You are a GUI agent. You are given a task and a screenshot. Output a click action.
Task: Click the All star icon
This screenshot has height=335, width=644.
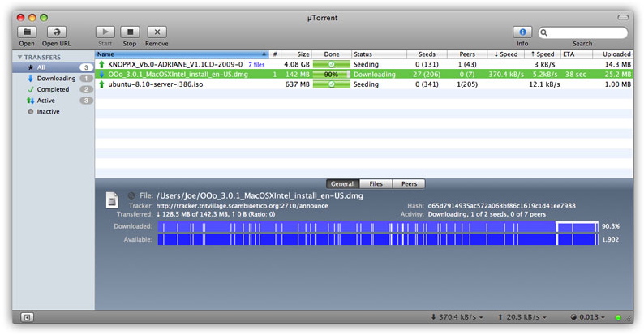click(30, 67)
